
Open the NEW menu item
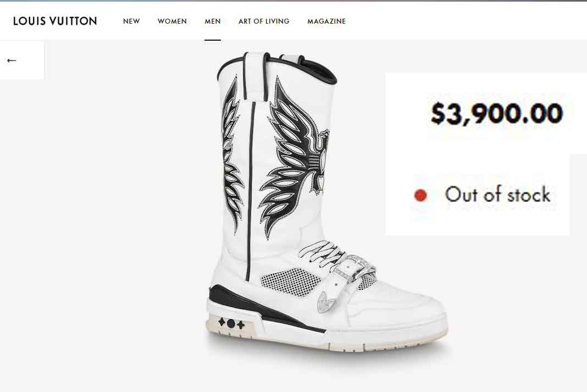click(131, 21)
